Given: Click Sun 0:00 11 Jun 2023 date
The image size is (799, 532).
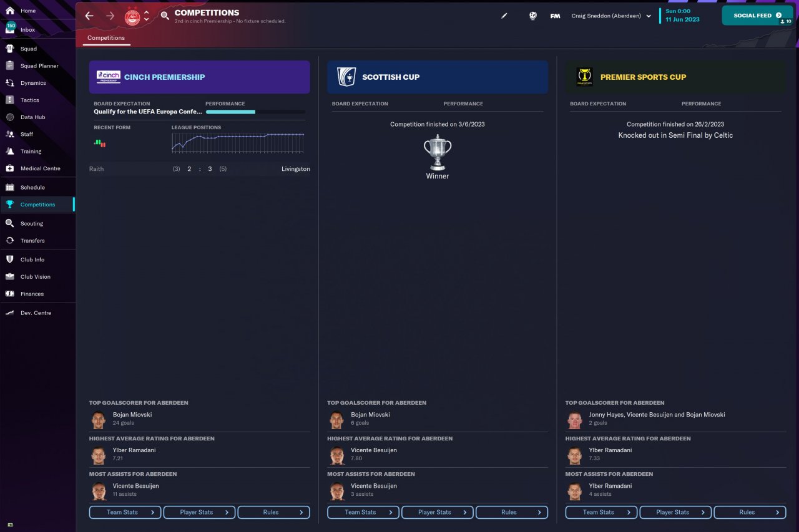Looking at the screenshot, I should click(x=682, y=16).
